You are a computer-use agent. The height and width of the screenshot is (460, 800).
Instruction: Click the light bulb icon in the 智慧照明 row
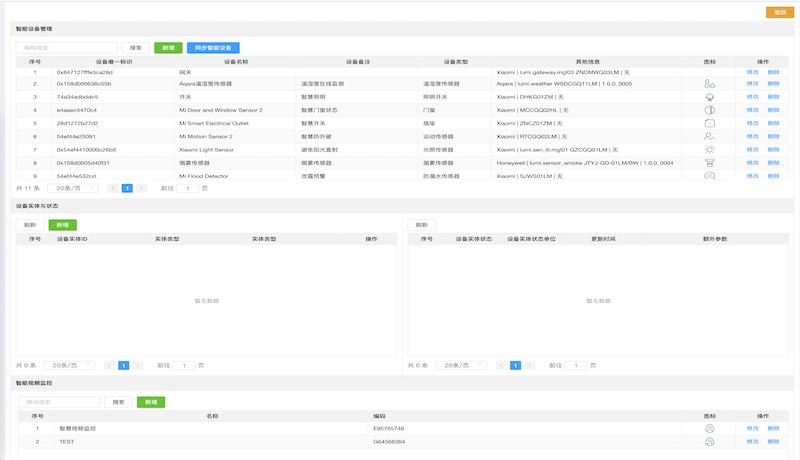709,97
